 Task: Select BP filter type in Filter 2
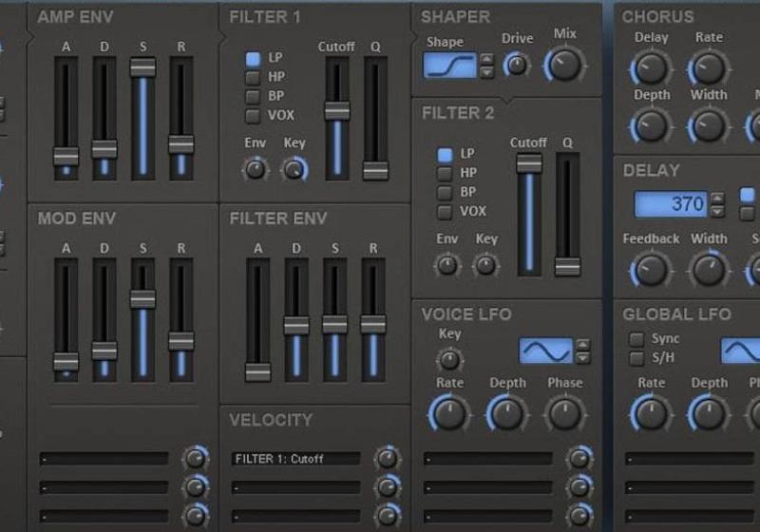point(445,193)
